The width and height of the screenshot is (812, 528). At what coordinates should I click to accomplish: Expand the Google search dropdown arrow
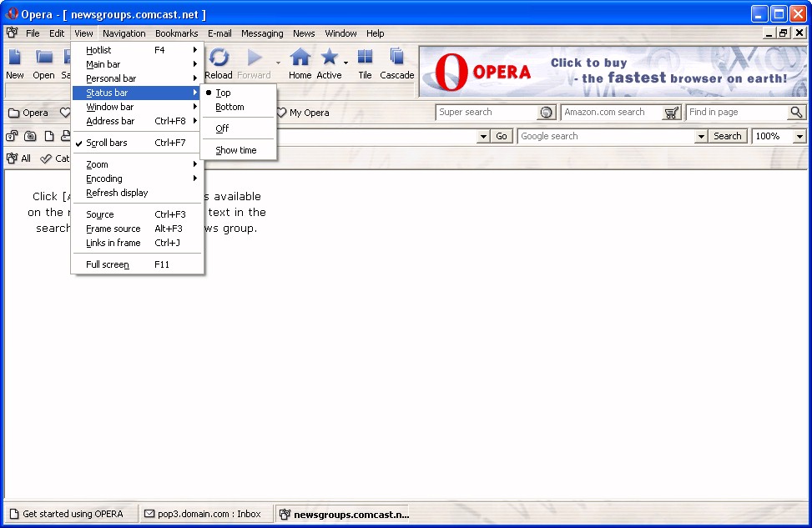click(700, 136)
